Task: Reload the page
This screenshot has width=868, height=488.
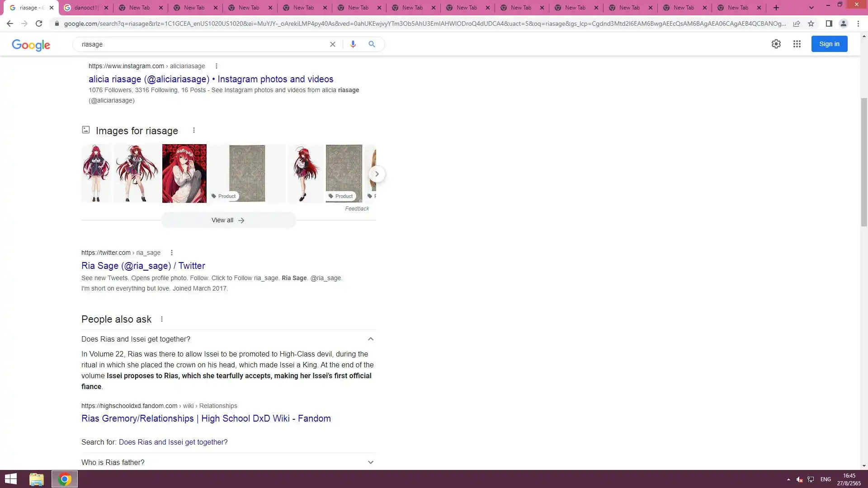Action: pyautogui.click(x=39, y=23)
